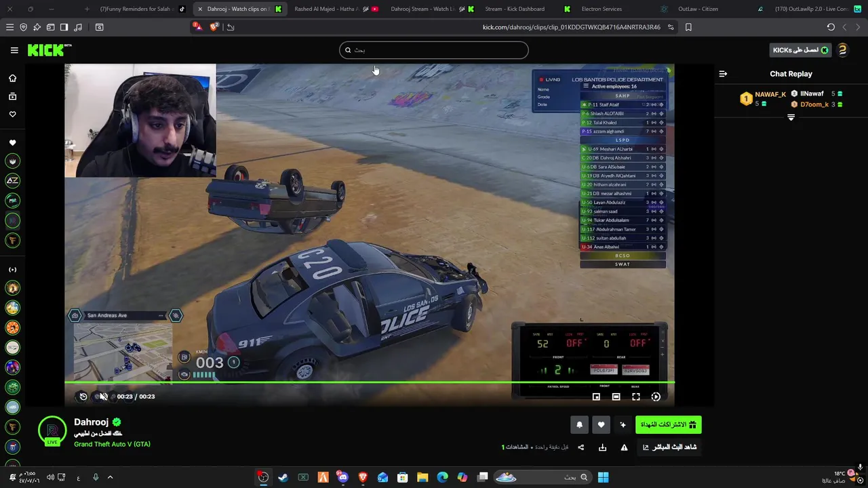This screenshot has width=868, height=488.
Task: Go to the Kick logo homepage
Action: point(49,50)
